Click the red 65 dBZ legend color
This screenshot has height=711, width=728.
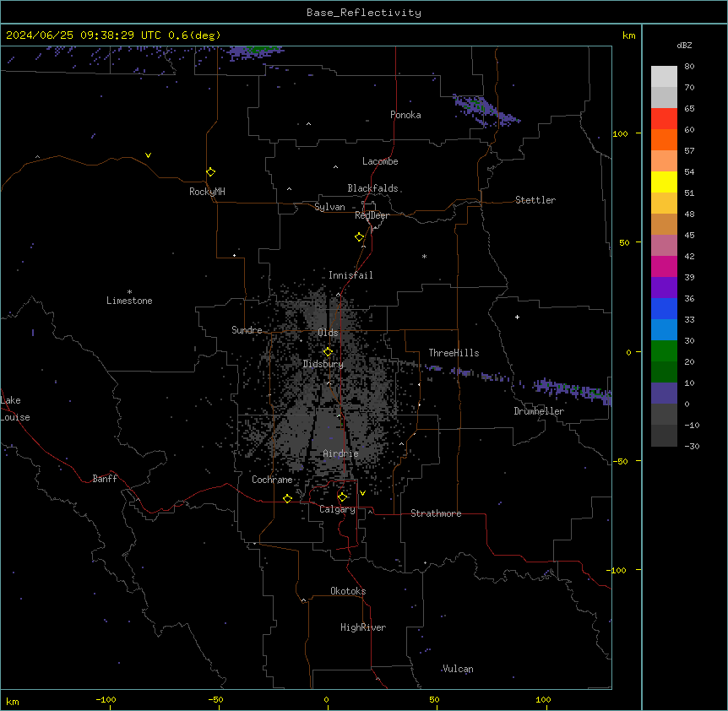tap(664, 119)
